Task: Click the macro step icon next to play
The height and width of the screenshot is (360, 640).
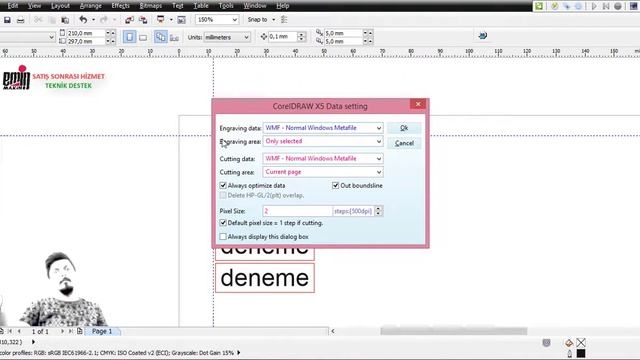Action: (x=606, y=6)
